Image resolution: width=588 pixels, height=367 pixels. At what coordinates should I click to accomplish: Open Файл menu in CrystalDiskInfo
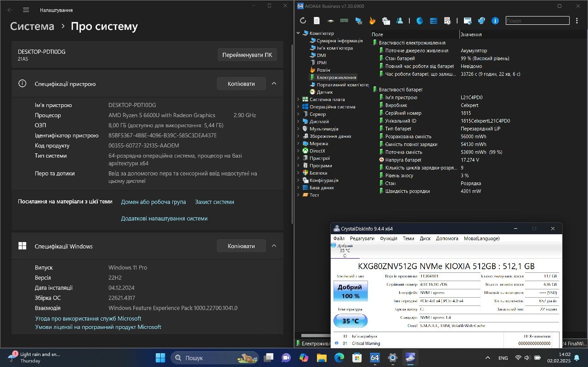pyautogui.click(x=339, y=238)
